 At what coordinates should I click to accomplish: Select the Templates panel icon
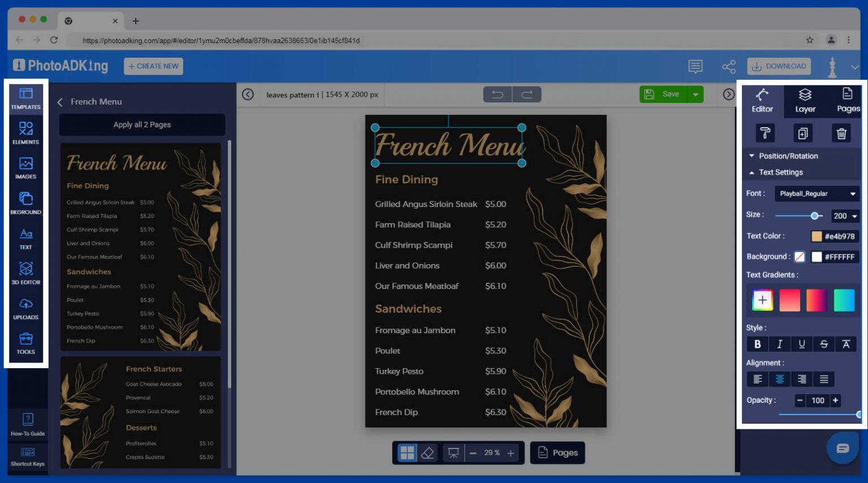(25, 97)
